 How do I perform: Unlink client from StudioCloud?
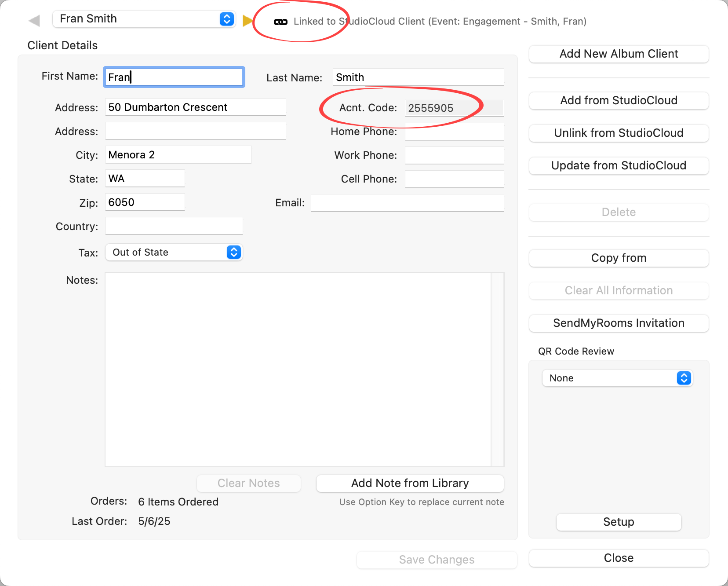click(619, 133)
